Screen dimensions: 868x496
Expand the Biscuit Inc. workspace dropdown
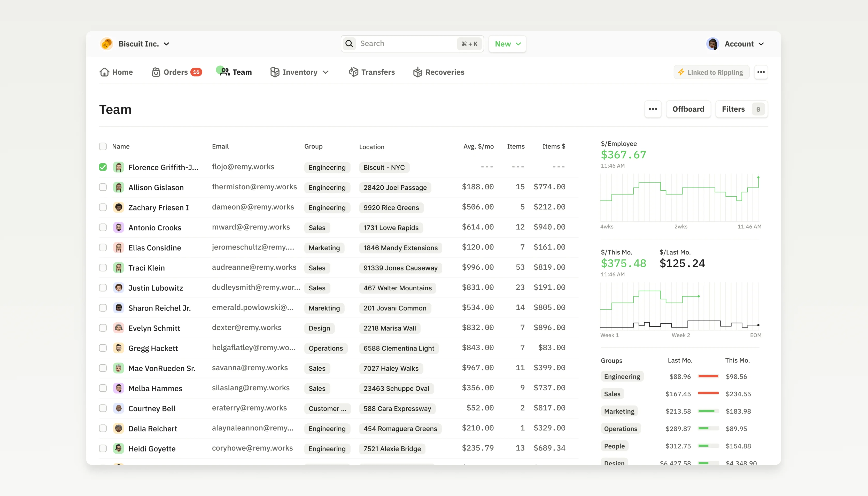click(167, 44)
